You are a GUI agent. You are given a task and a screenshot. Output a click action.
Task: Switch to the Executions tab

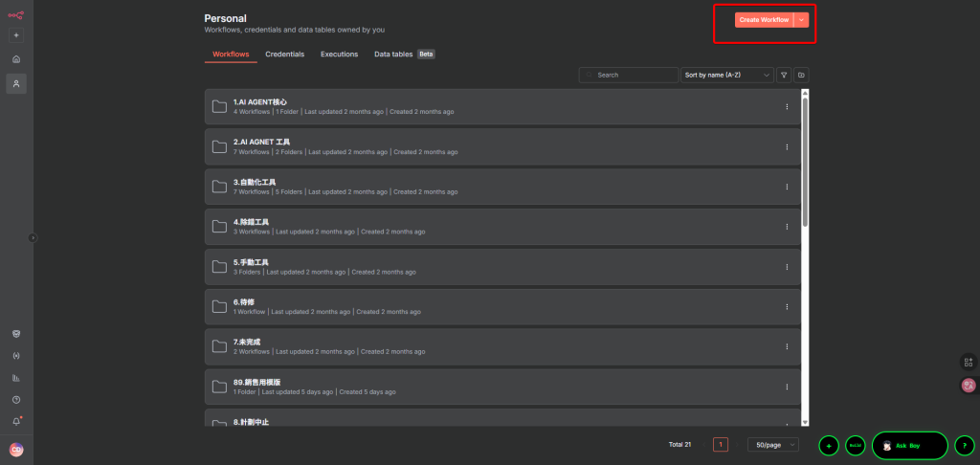339,55
